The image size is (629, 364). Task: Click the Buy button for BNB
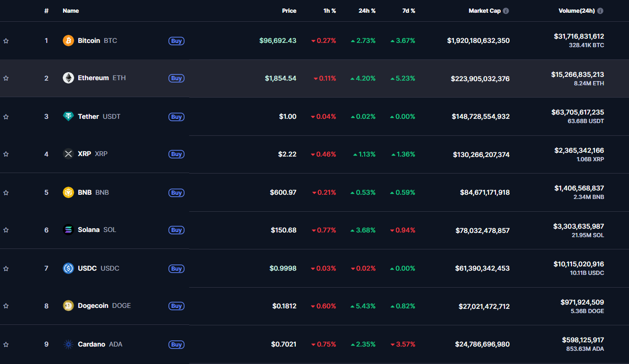pos(176,193)
